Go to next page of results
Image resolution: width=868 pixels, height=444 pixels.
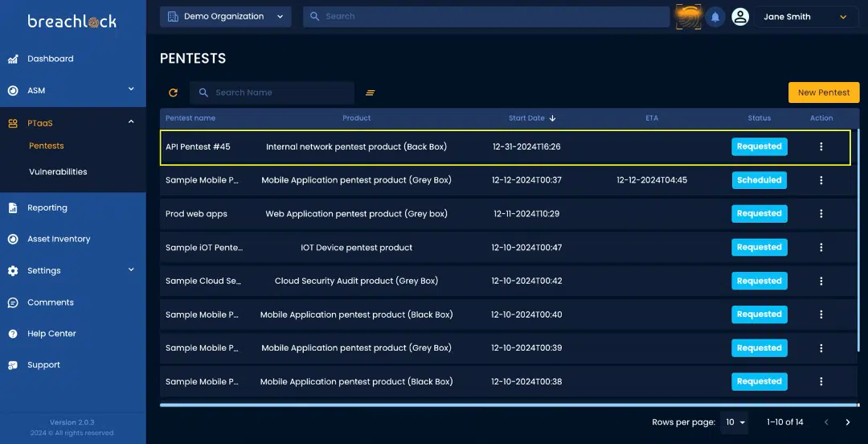[x=848, y=422]
